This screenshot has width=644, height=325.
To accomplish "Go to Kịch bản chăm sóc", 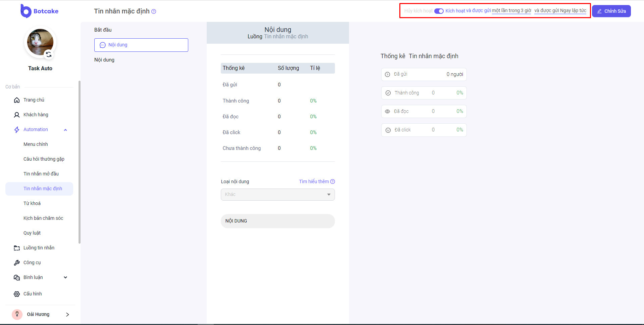I will (43, 218).
